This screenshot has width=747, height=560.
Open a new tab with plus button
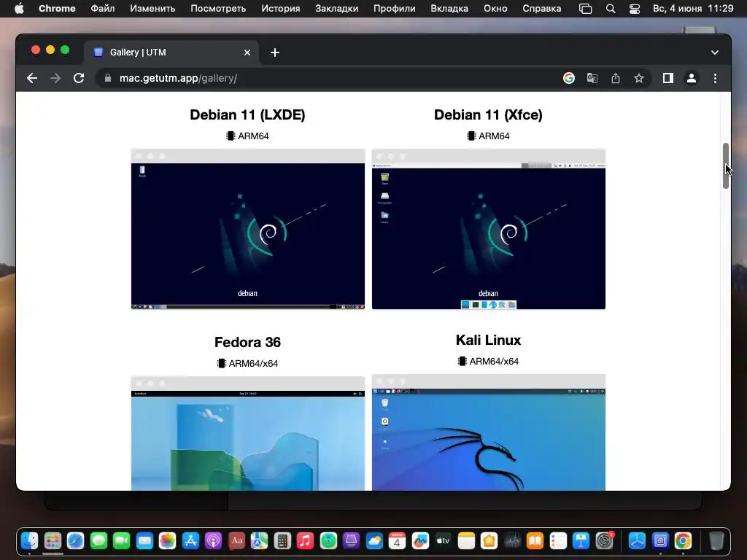tap(275, 52)
